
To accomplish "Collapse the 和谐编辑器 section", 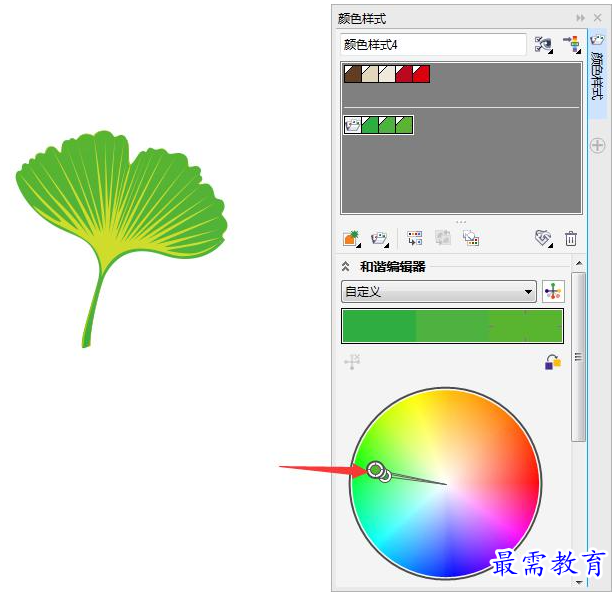I will tap(345, 266).
